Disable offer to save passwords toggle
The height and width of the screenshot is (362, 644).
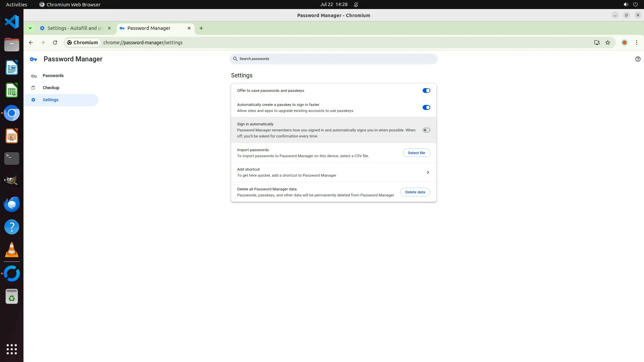(426, 90)
